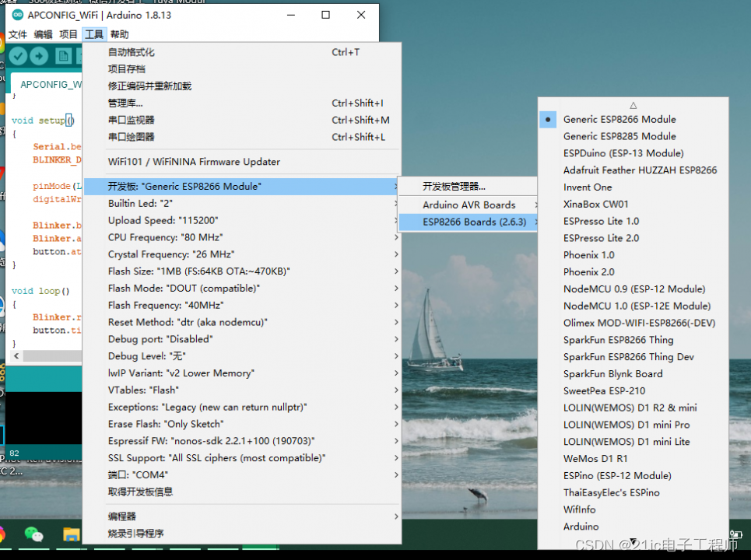Viewport: 751px width, 560px height.
Task: Expand Reset Method submenu
Action: 242,322
